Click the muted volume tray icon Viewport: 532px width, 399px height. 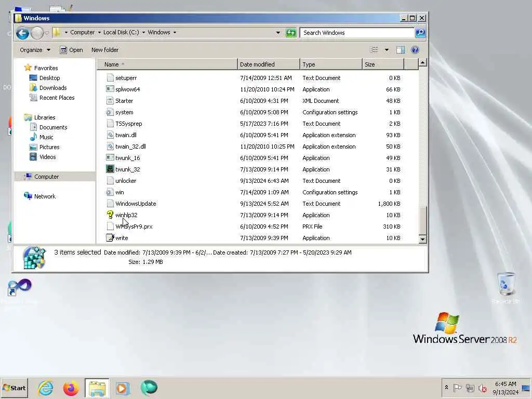point(483,388)
